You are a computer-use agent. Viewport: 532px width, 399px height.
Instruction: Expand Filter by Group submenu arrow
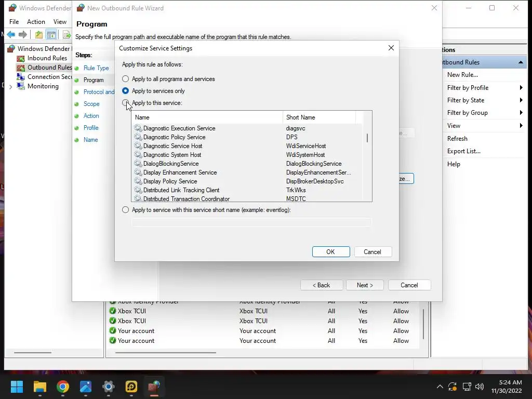521,113
